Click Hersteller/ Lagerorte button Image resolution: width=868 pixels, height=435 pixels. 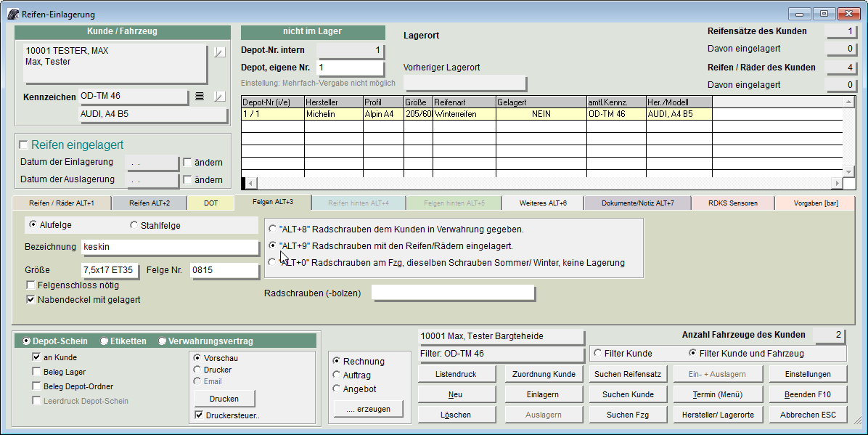[718, 415]
